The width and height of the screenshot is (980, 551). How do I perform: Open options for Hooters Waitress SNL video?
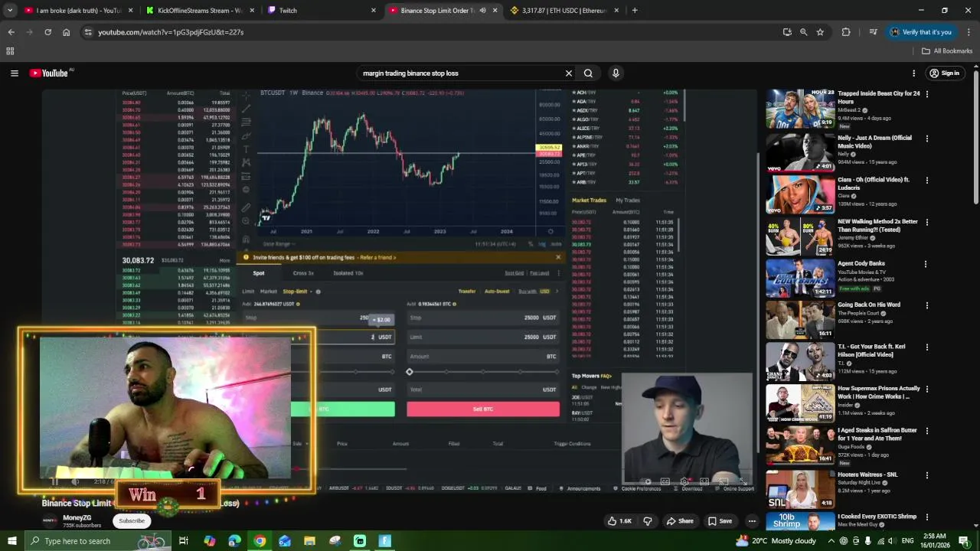tap(927, 475)
